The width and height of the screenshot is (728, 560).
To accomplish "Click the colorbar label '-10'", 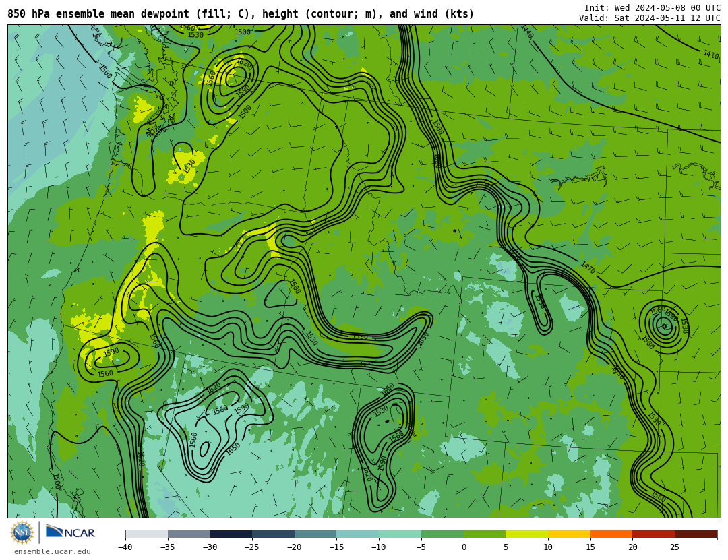I will 378,547.
